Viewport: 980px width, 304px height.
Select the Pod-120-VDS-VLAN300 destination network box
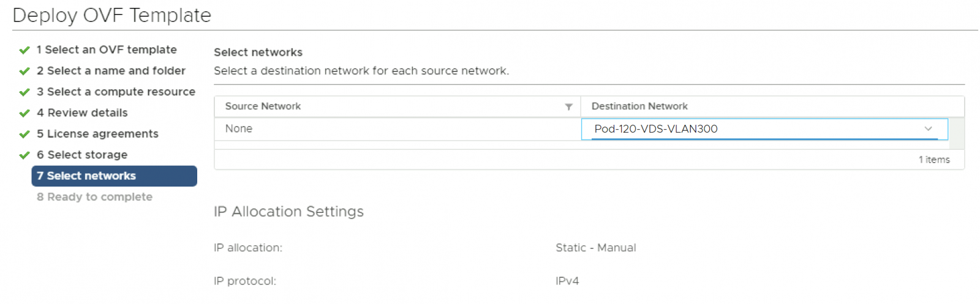point(753,129)
